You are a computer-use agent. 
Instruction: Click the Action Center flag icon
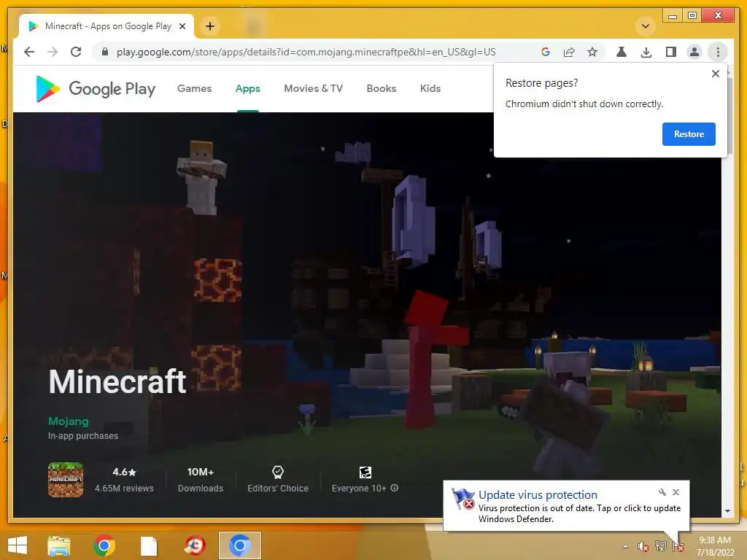point(678,546)
